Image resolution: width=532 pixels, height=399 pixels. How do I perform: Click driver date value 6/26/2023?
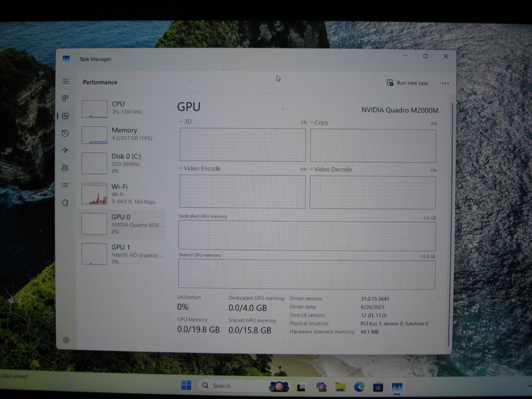click(x=372, y=307)
